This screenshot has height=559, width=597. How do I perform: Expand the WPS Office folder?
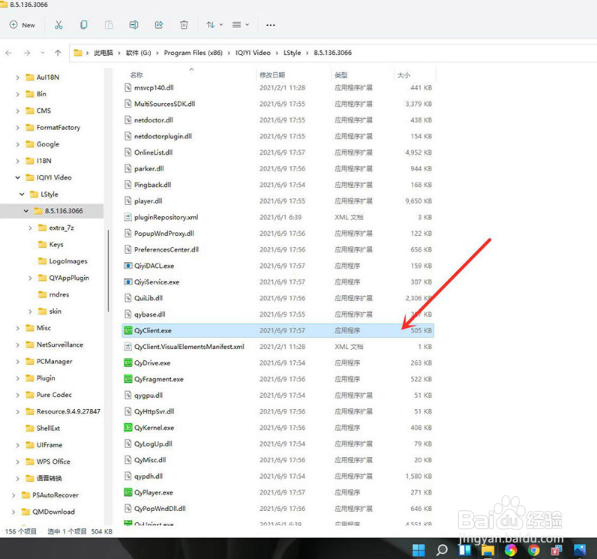(x=18, y=462)
